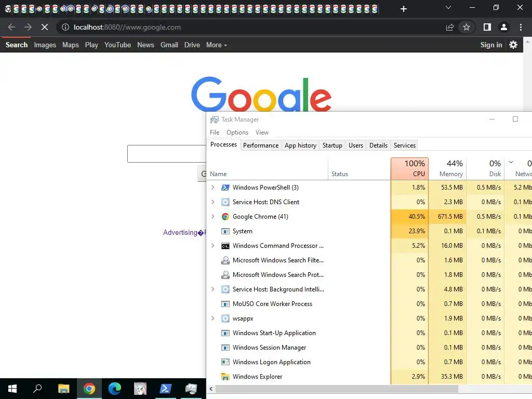Open Google Maps link
The image size is (532, 399).
click(x=71, y=45)
